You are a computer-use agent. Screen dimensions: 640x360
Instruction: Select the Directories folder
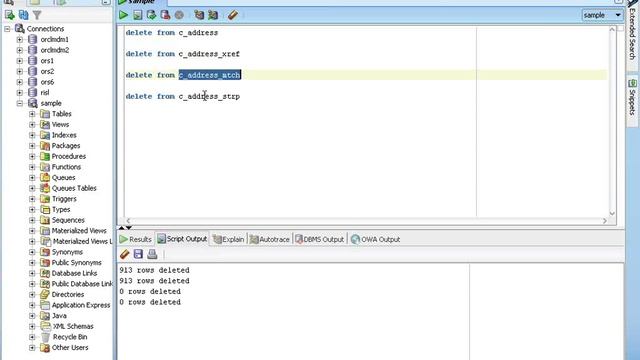coord(68,294)
